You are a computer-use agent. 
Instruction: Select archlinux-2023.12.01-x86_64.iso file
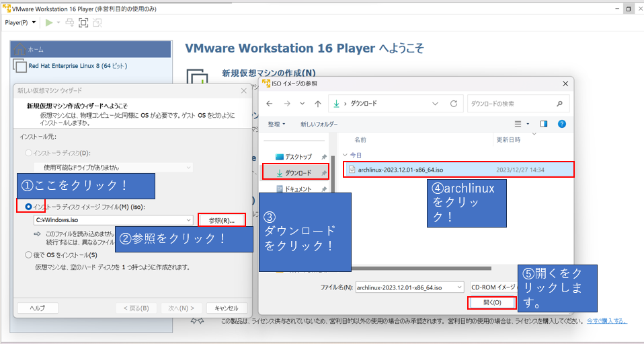[x=458, y=170]
